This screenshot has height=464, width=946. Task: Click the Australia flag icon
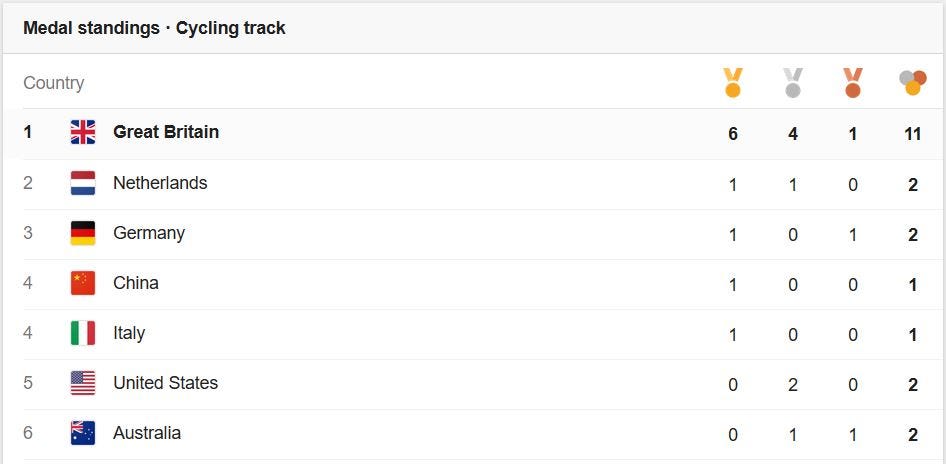click(x=83, y=433)
